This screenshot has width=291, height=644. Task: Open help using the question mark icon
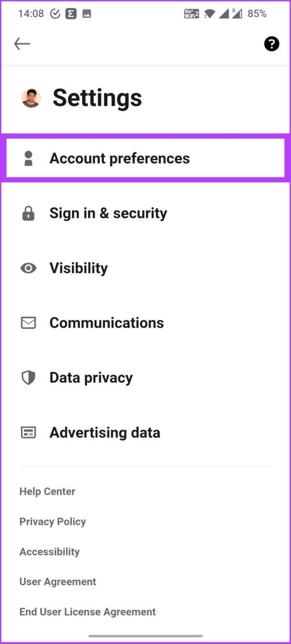click(x=271, y=44)
